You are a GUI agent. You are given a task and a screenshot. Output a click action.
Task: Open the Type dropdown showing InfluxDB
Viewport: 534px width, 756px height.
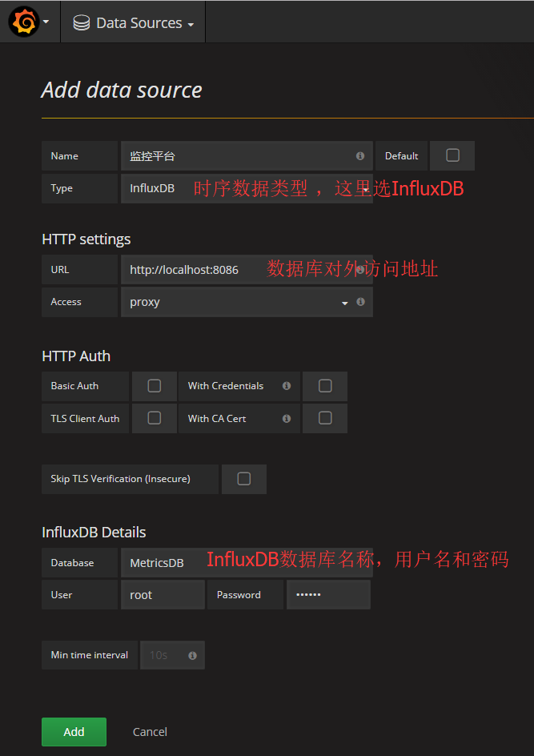click(247, 188)
